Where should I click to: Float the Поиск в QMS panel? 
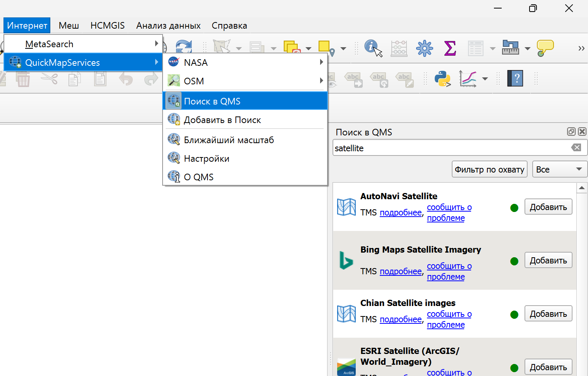(571, 132)
